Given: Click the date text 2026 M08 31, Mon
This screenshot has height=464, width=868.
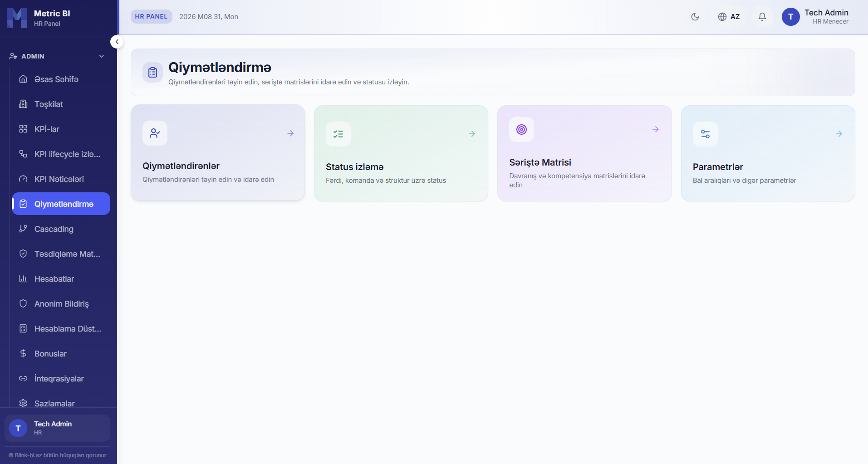Looking at the screenshot, I should point(209,17).
